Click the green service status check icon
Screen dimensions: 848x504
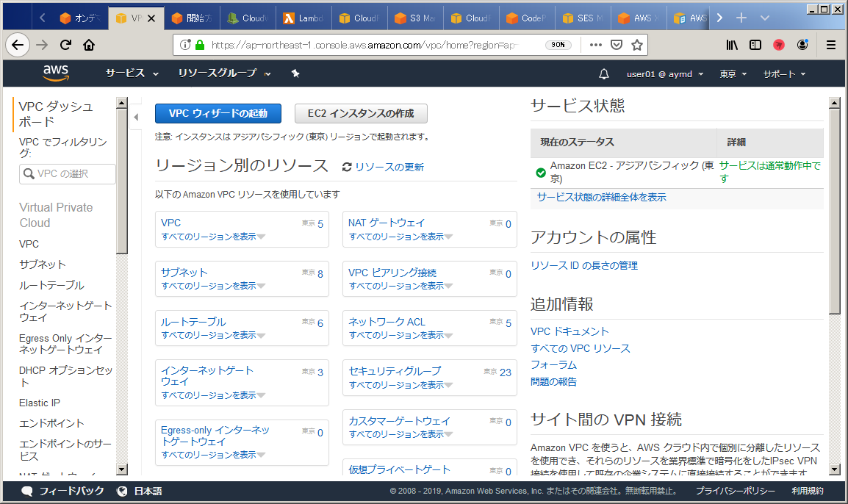[540, 173]
